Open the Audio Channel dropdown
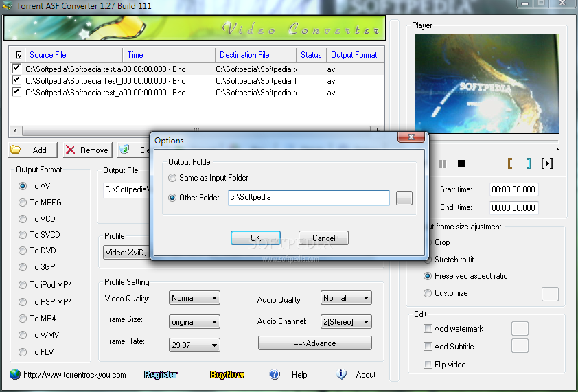578x392 pixels. point(346,321)
